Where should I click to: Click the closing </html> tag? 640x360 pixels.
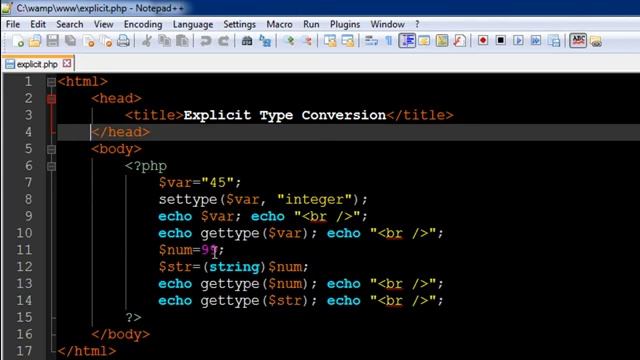(87, 351)
